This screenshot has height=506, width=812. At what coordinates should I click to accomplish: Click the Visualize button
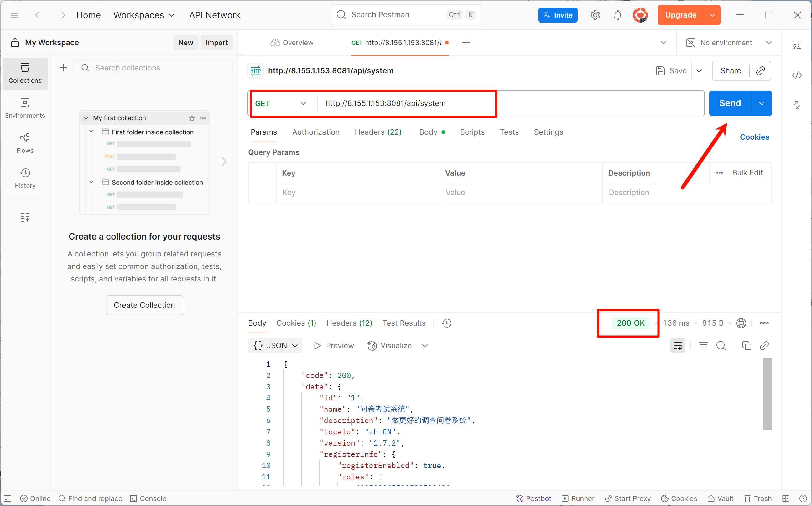[x=389, y=346]
